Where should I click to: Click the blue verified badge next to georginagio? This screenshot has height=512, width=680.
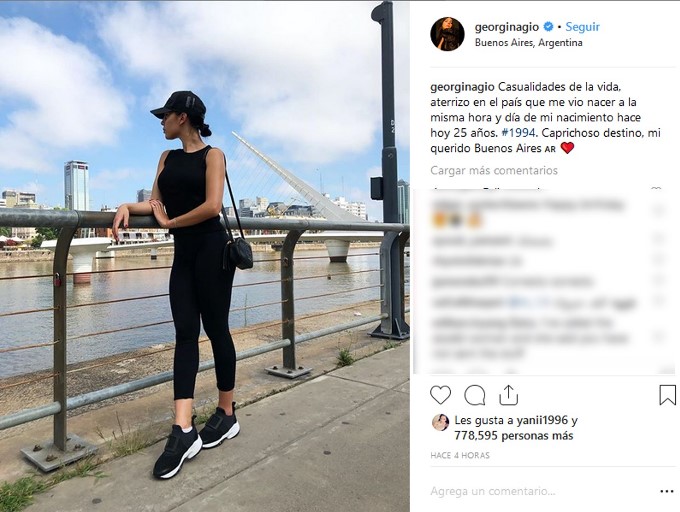[x=548, y=27]
